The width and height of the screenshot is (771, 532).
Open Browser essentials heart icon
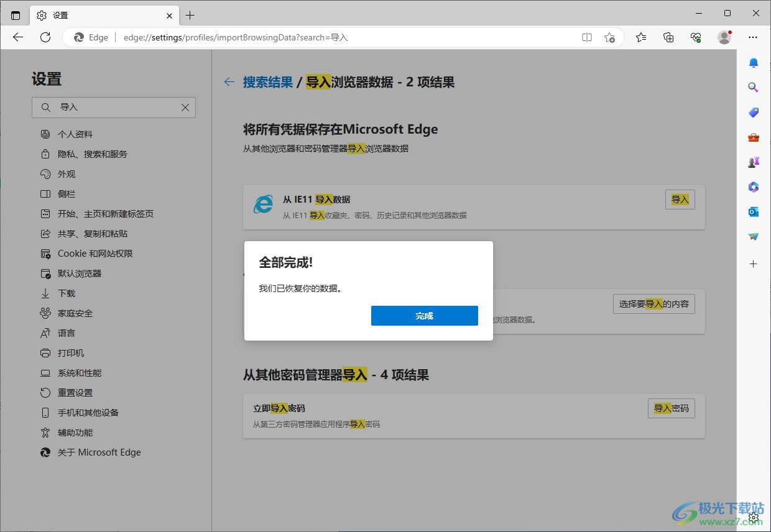(x=696, y=37)
